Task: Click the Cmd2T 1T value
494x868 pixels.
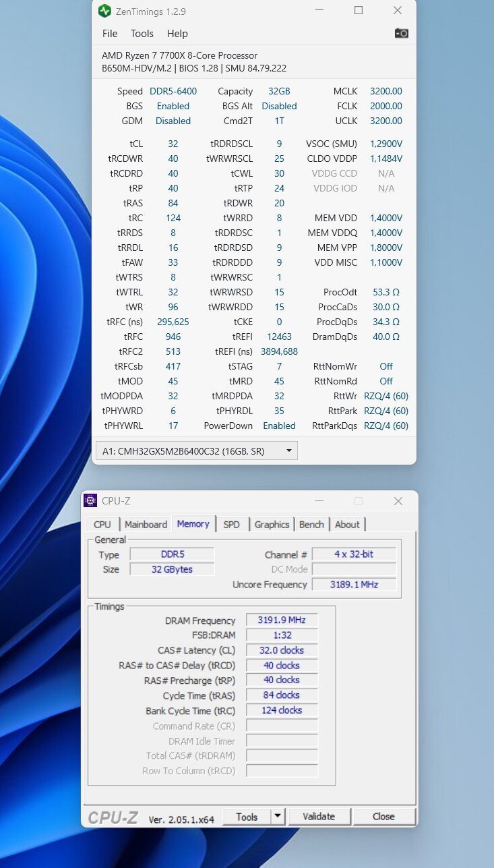Action: click(279, 121)
